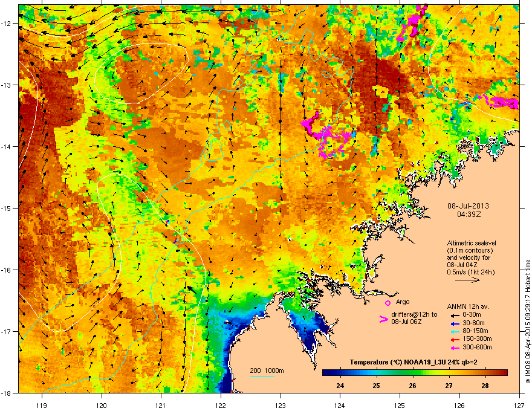
Task: Click the black 0-30m ANMN arrow symbol
Action: (455, 315)
